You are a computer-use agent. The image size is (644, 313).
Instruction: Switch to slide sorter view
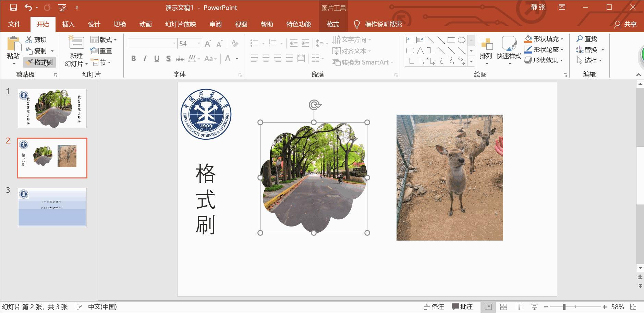pos(503,307)
